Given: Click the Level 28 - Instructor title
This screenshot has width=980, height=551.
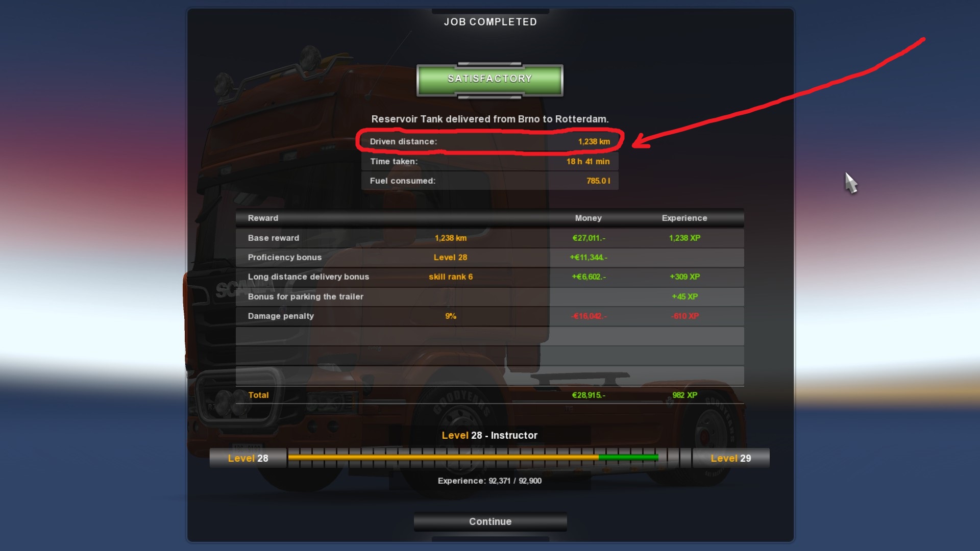Looking at the screenshot, I should pyautogui.click(x=489, y=435).
